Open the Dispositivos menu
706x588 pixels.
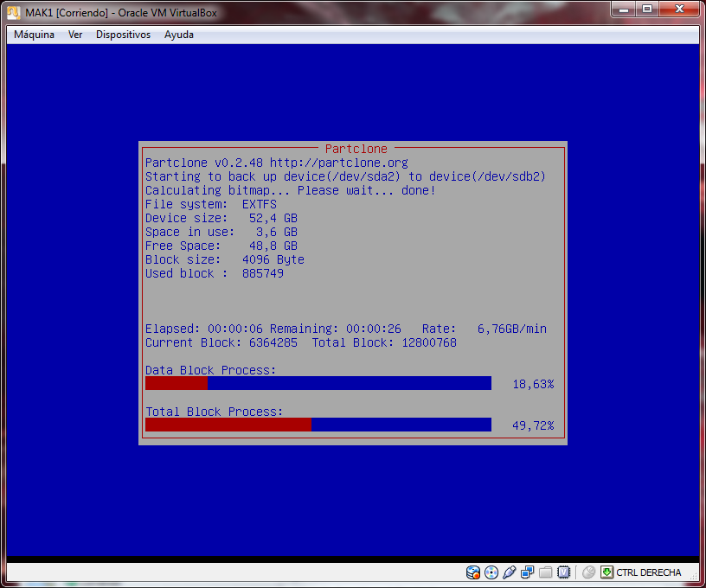[123, 35]
